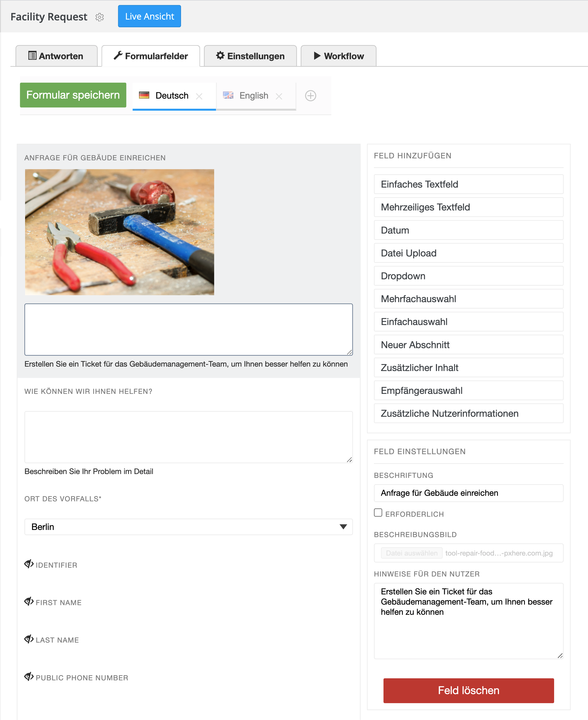Click hidden-eye icon beside First Name
This screenshot has width=588, height=720.
29,602
